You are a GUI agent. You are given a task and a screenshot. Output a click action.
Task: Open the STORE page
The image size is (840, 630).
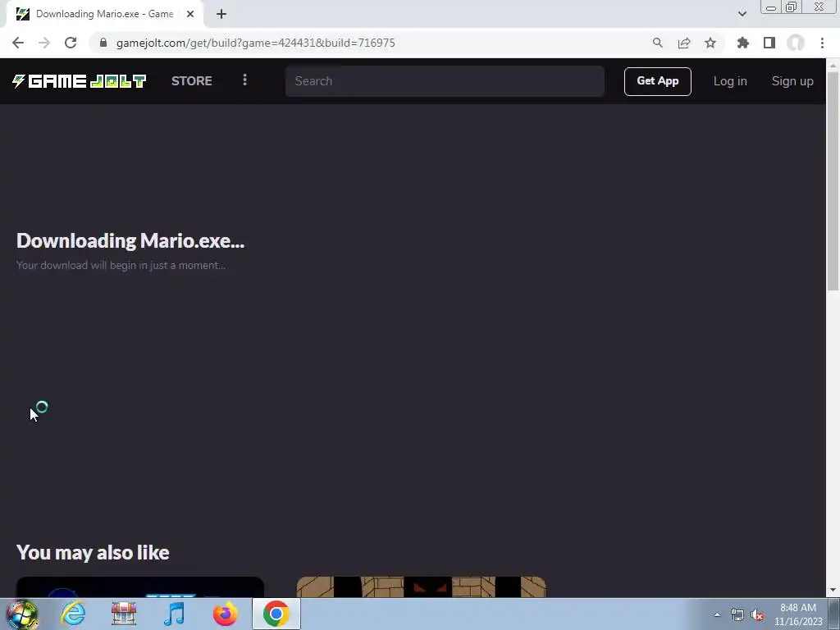tap(191, 81)
